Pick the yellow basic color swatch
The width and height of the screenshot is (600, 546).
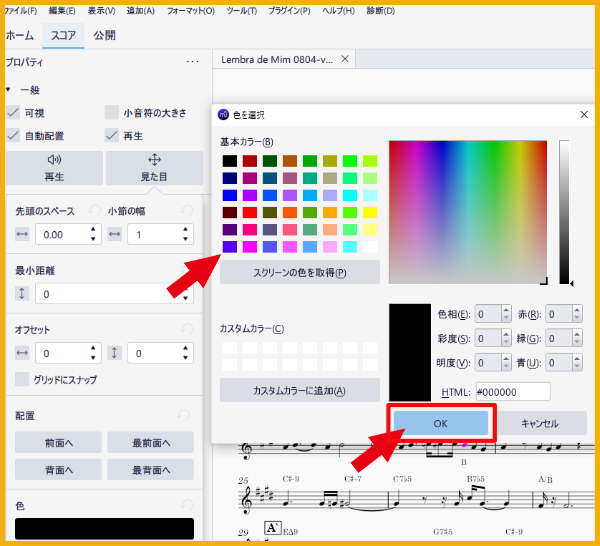coord(370,212)
